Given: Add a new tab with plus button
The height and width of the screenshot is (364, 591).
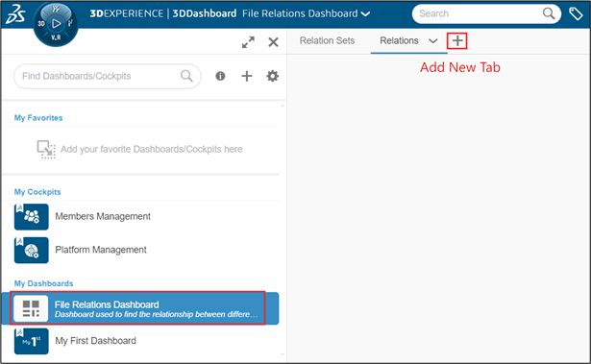Looking at the screenshot, I should click(457, 40).
